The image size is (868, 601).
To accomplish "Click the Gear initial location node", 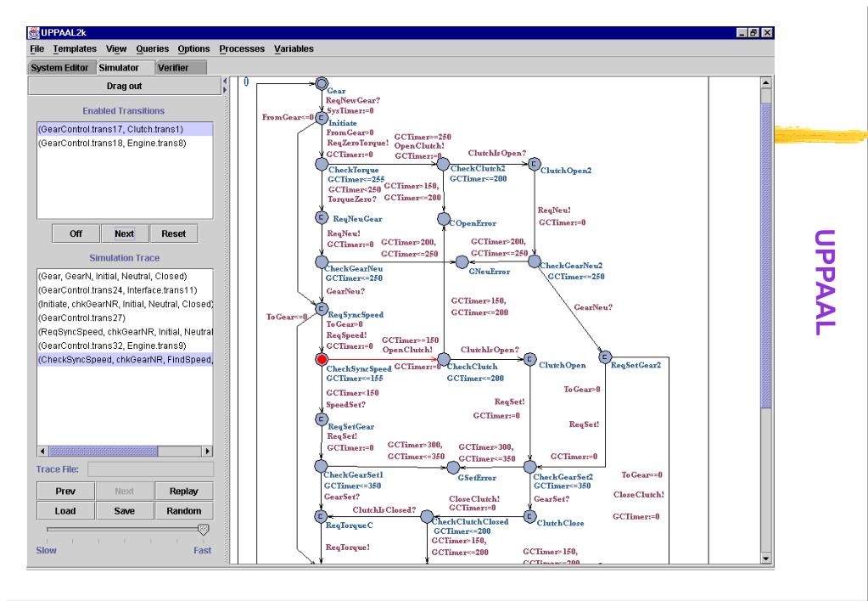I will click(x=322, y=84).
